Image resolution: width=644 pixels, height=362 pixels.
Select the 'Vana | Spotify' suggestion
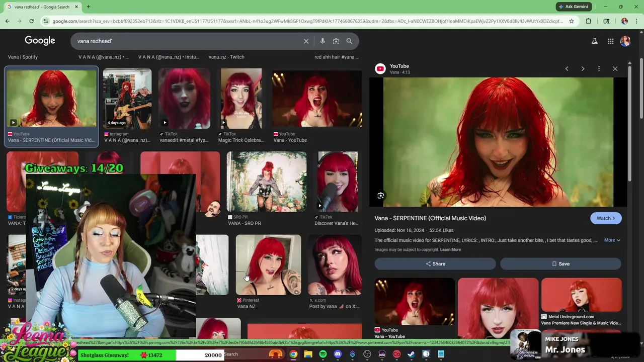click(x=23, y=57)
